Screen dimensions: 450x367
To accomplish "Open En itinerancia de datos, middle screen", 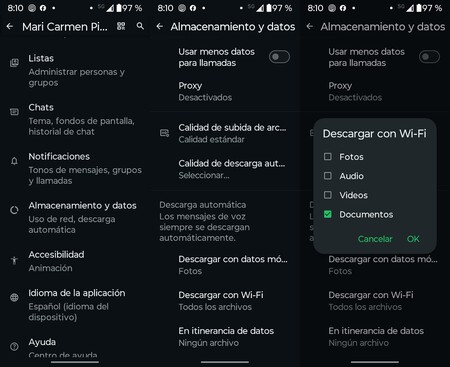I will pyautogui.click(x=225, y=337).
